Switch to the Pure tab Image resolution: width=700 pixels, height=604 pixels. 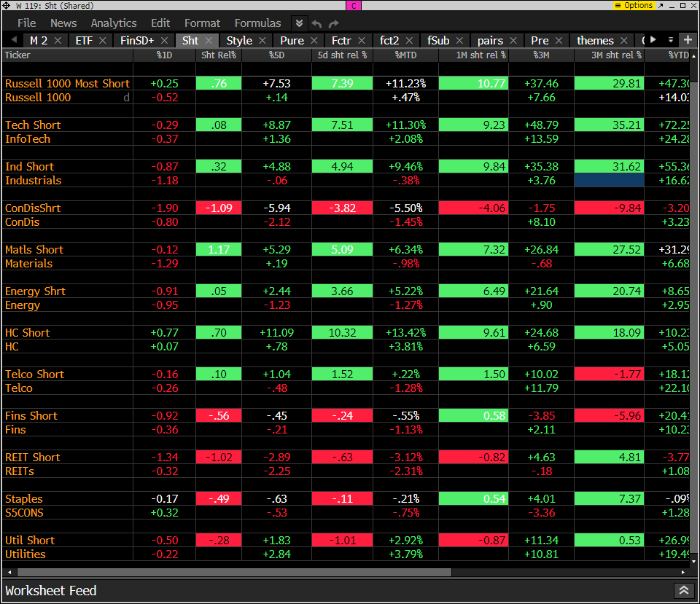tap(292, 41)
